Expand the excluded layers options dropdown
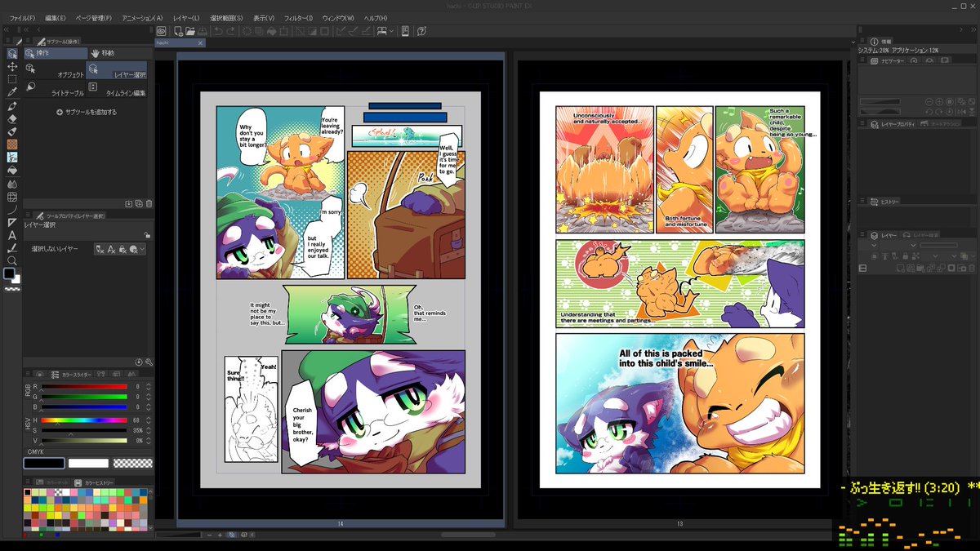 tap(142, 248)
